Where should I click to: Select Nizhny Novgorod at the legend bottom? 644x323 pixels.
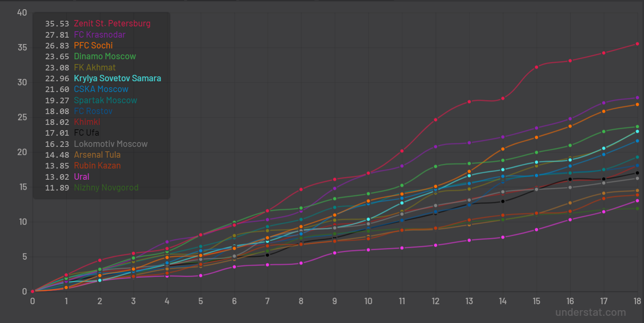pos(106,188)
